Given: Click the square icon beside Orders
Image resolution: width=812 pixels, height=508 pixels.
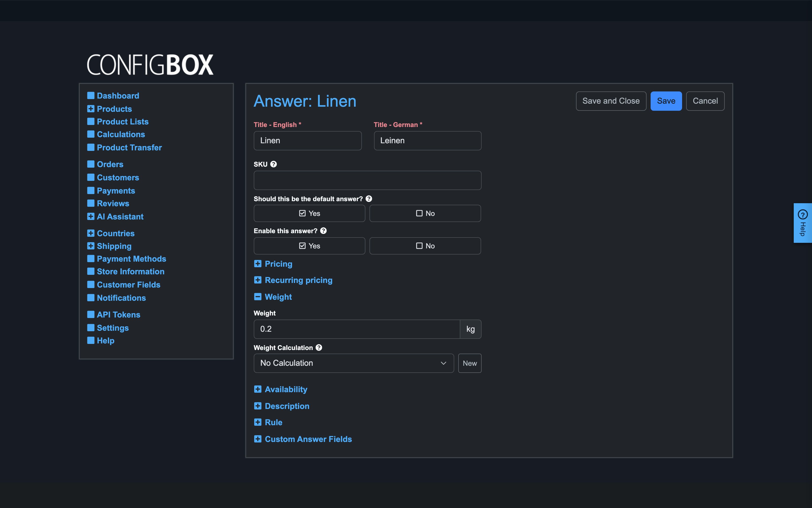Looking at the screenshot, I should coord(91,164).
